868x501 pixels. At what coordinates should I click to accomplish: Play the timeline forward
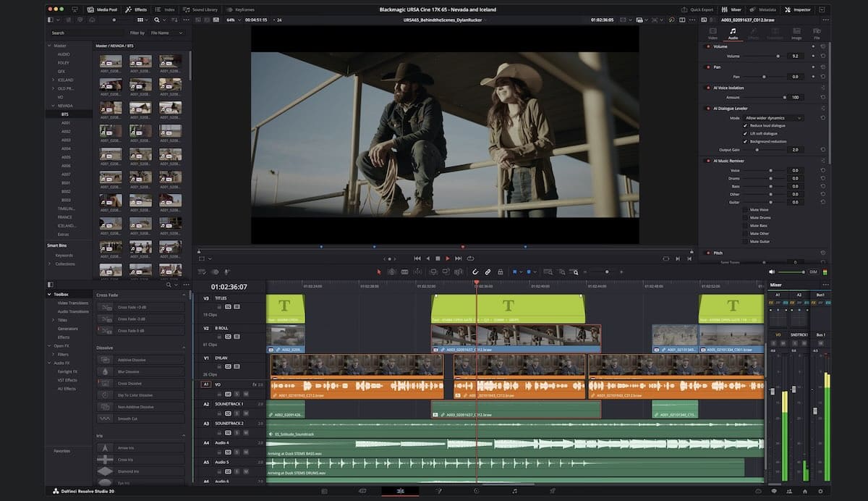point(447,258)
